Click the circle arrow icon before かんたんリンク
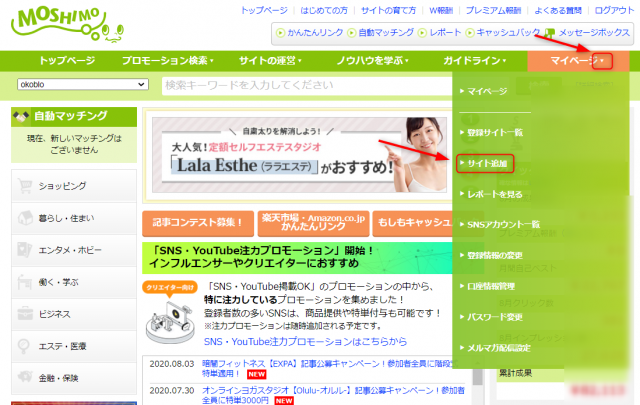 (x=280, y=33)
